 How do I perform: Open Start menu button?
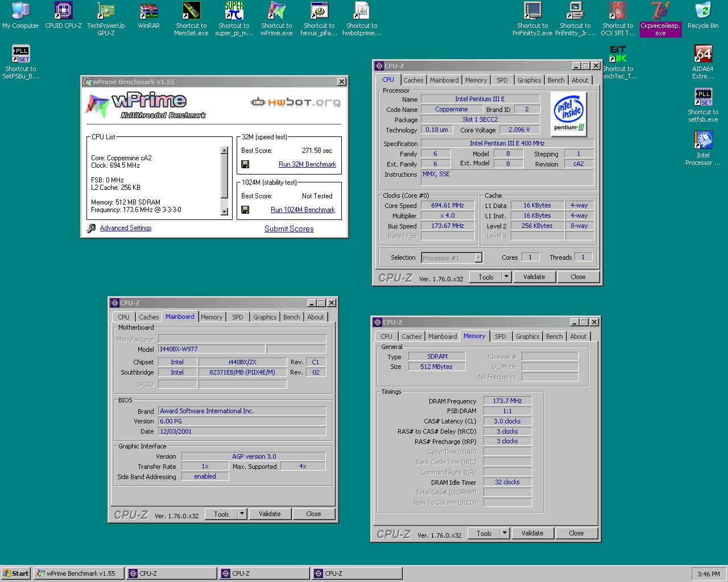(x=16, y=573)
